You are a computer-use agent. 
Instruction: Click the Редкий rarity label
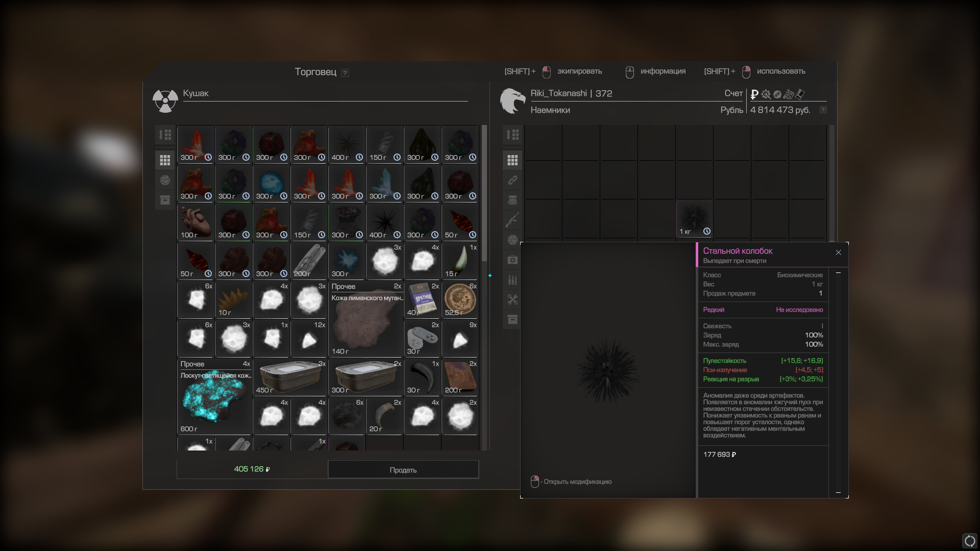tap(714, 310)
